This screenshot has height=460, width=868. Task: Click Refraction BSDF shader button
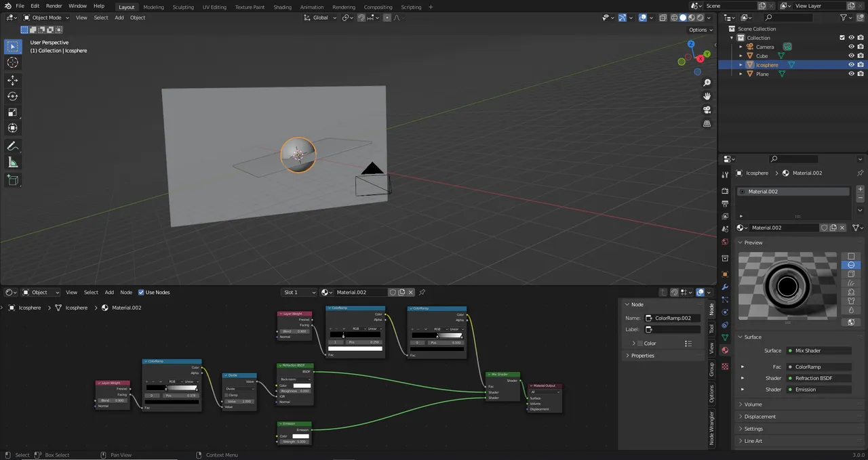(x=818, y=379)
